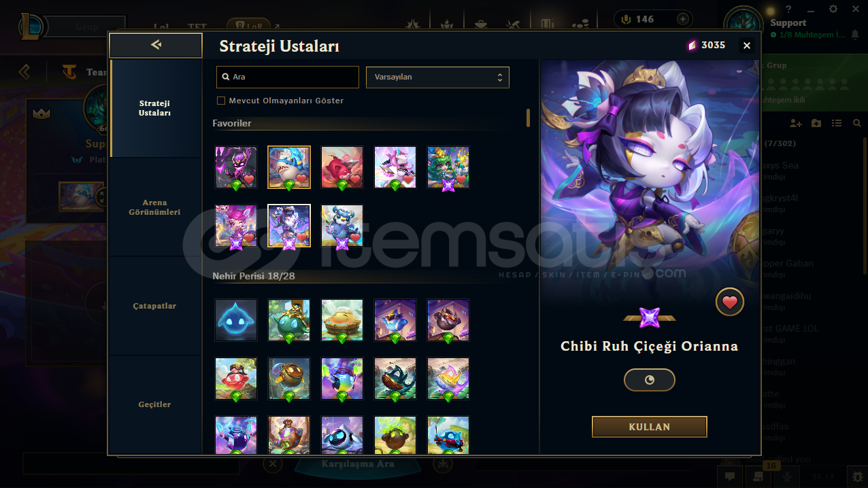Switch to the 'Arena Görünümleri' tab
The width and height of the screenshot is (868, 488).
tap(154, 207)
